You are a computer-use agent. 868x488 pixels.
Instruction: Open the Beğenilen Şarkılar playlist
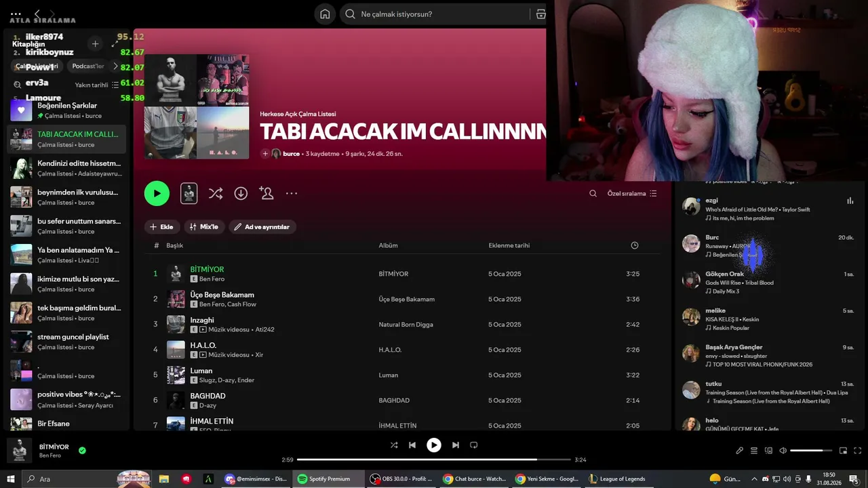point(66,110)
